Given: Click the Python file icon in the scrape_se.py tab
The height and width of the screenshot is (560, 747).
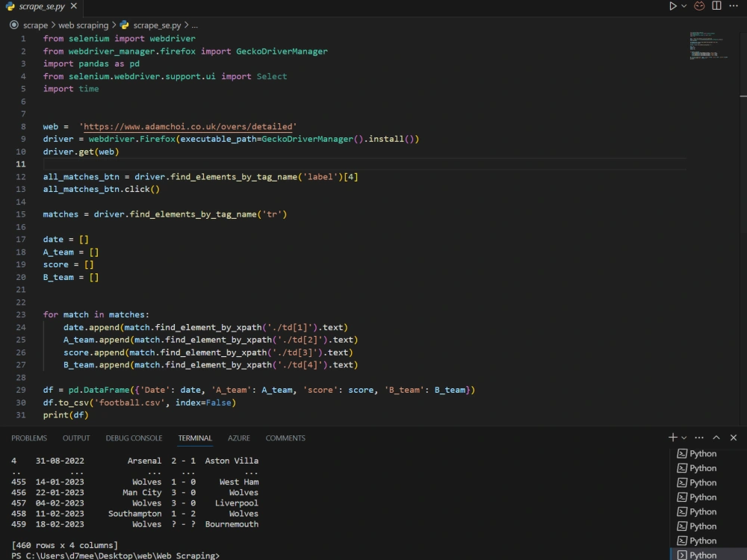Looking at the screenshot, I should [x=10, y=7].
